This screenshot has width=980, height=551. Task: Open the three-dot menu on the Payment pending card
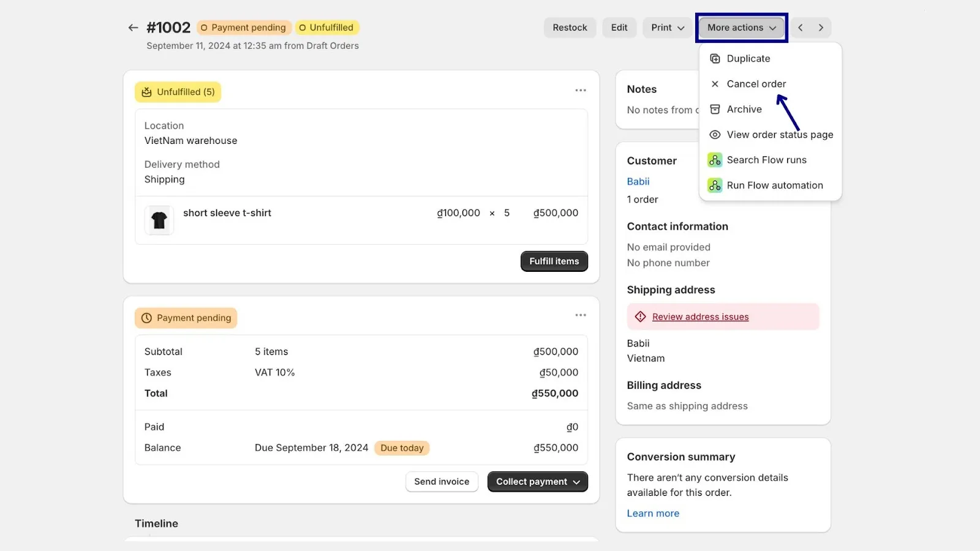[x=581, y=315]
